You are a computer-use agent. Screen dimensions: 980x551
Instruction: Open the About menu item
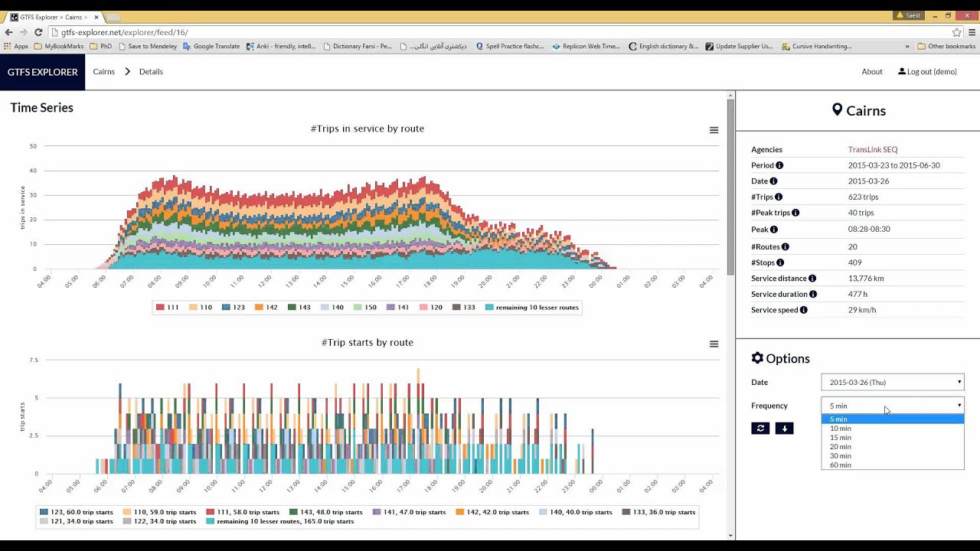pyautogui.click(x=872, y=72)
